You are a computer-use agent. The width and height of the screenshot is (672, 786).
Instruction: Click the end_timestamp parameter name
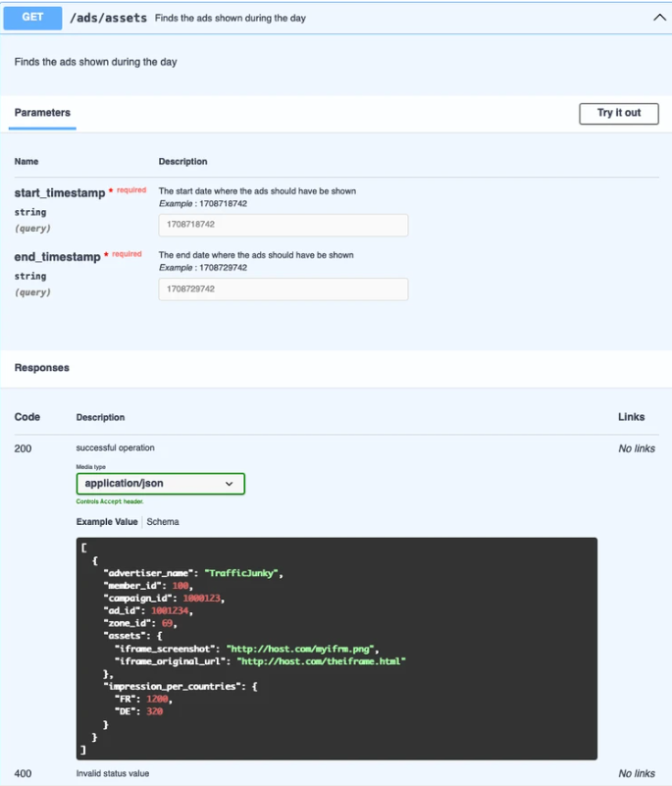57,257
